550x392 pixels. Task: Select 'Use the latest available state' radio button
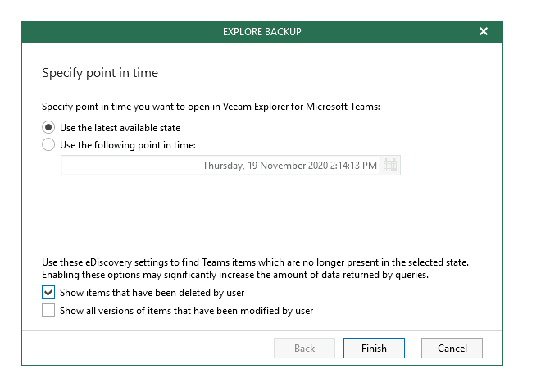(48, 127)
